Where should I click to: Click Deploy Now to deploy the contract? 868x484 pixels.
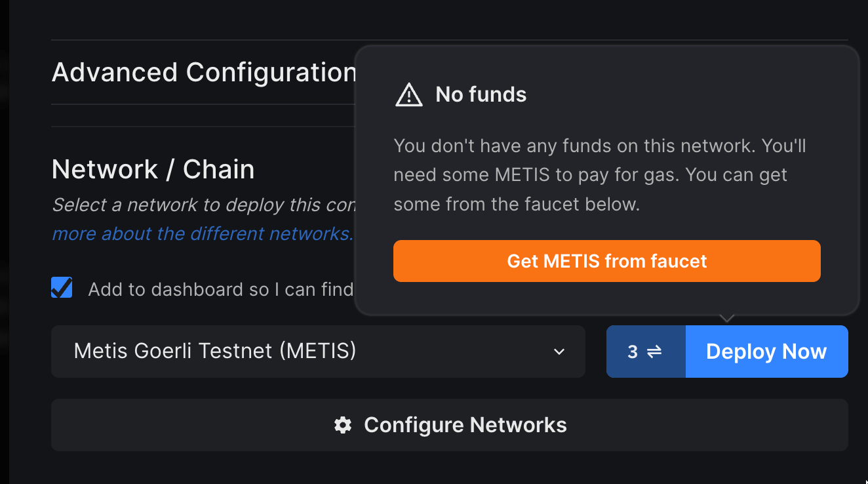[766, 352]
